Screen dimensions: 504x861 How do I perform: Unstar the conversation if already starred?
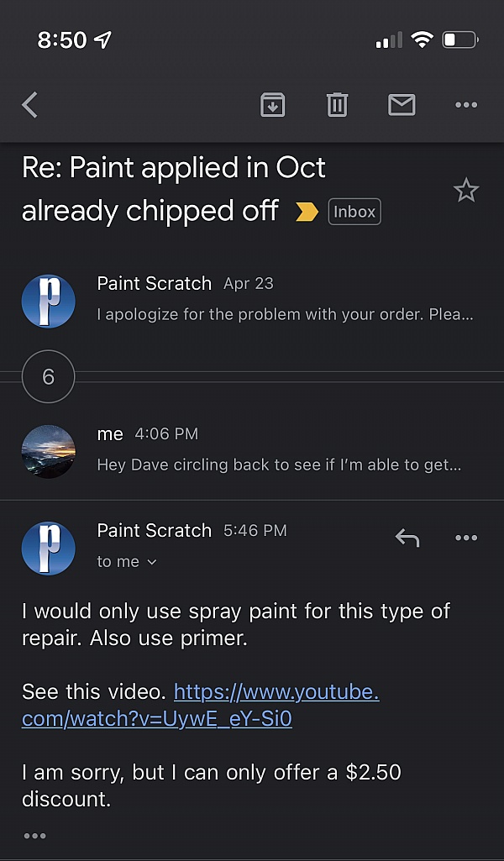(x=466, y=190)
